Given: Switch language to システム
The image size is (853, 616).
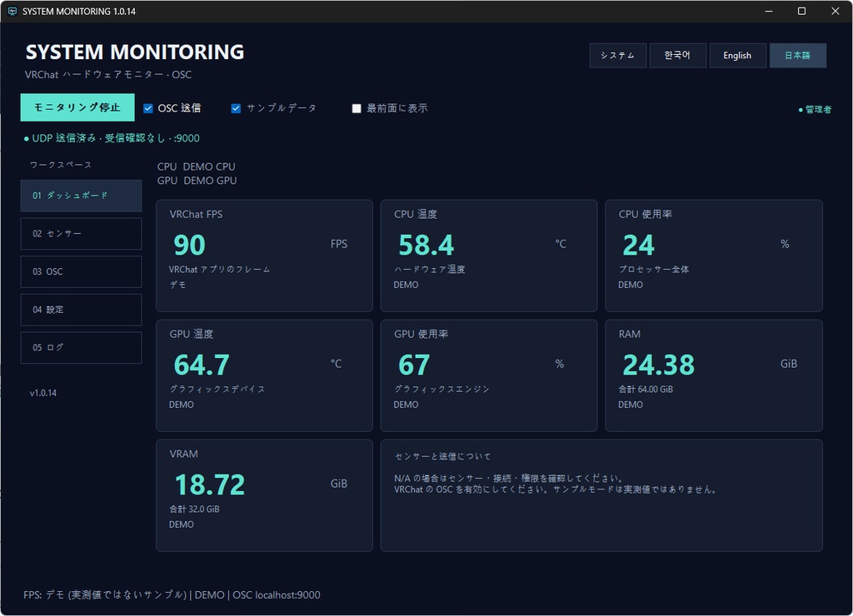Looking at the screenshot, I should (617, 56).
